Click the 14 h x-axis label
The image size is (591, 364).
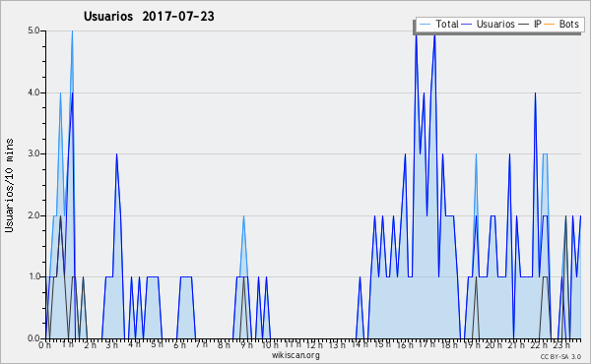360,344
